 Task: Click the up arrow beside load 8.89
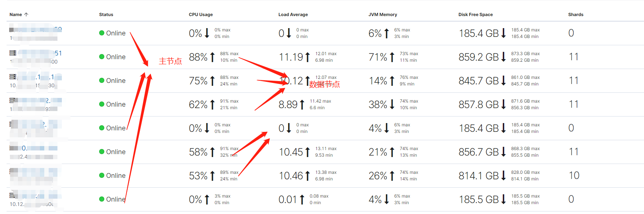tap(302, 104)
